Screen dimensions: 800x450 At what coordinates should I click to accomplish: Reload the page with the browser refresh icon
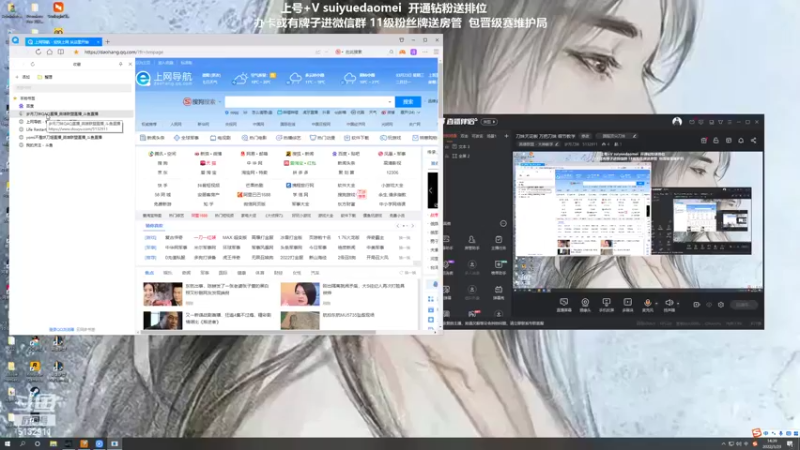(38, 52)
